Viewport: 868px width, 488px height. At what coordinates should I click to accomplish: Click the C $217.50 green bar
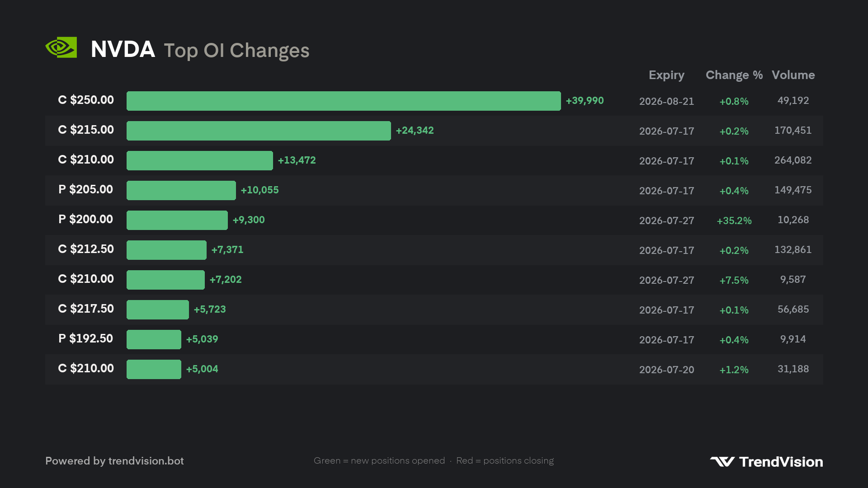(x=158, y=310)
